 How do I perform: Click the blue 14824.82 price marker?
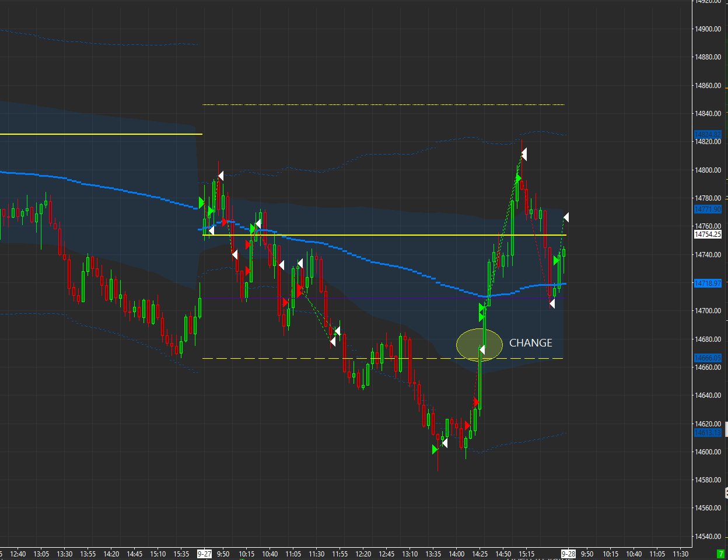pyautogui.click(x=708, y=134)
